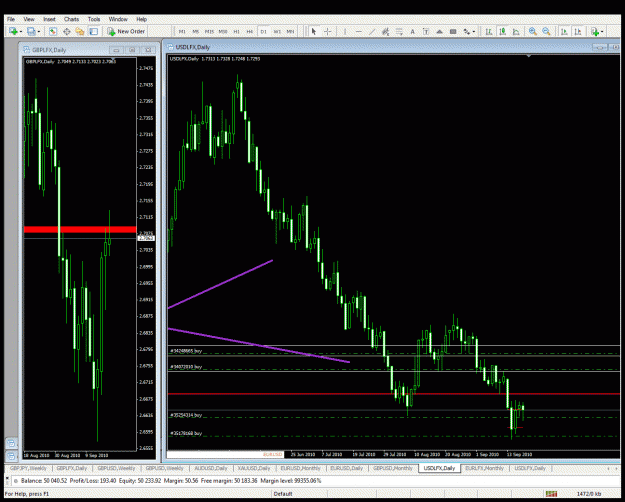
Task: Select the rectangle shape drawing tool
Action: pyautogui.click(x=453, y=31)
